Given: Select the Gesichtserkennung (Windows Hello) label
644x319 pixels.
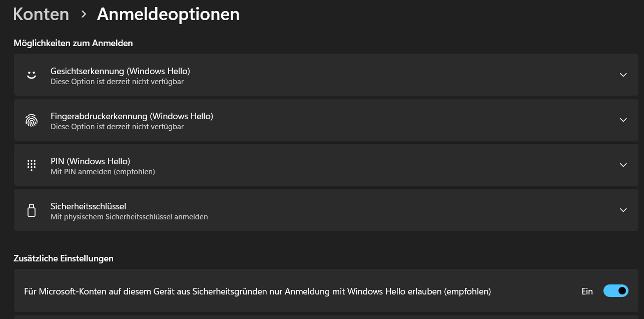Looking at the screenshot, I should tap(120, 71).
